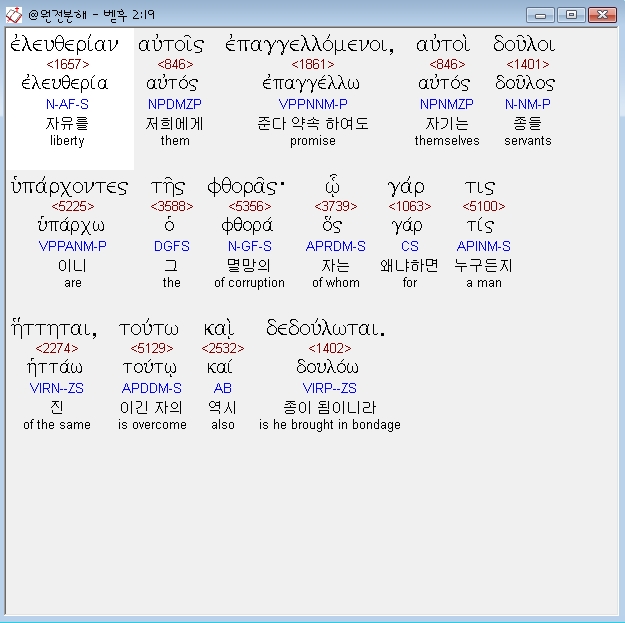Image resolution: width=625 pixels, height=623 pixels.
Task: Select the Greek word αὐτοῖς
Action: click(171, 44)
